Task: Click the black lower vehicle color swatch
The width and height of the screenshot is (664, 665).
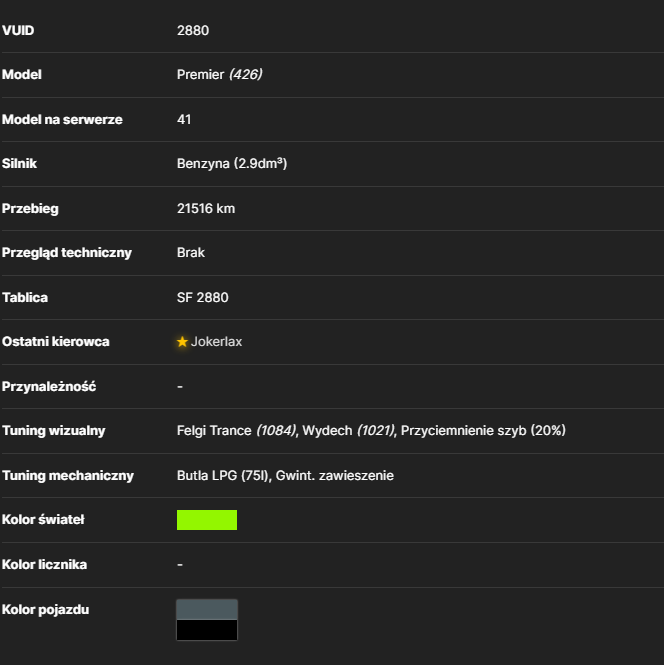Action: pos(207,630)
